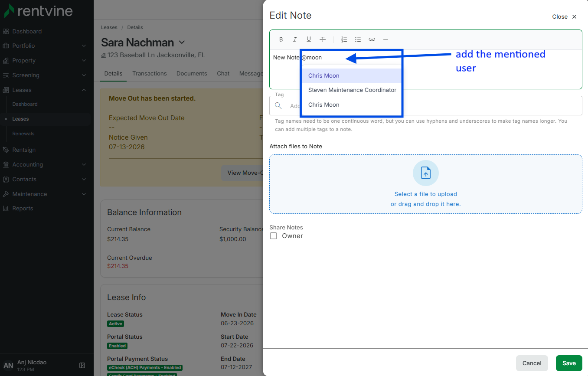Click the tag search magnifier icon
Image resolution: width=588 pixels, height=376 pixels.
coord(278,105)
